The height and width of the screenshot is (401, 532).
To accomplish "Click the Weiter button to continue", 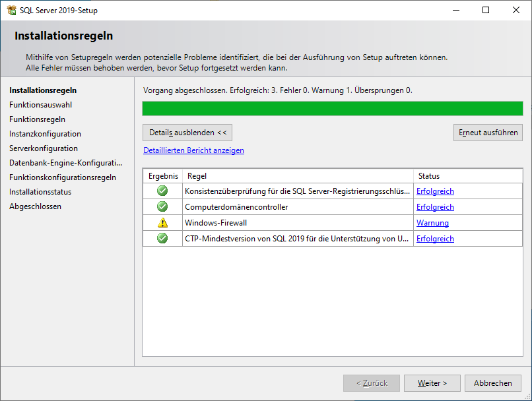I will [x=432, y=383].
